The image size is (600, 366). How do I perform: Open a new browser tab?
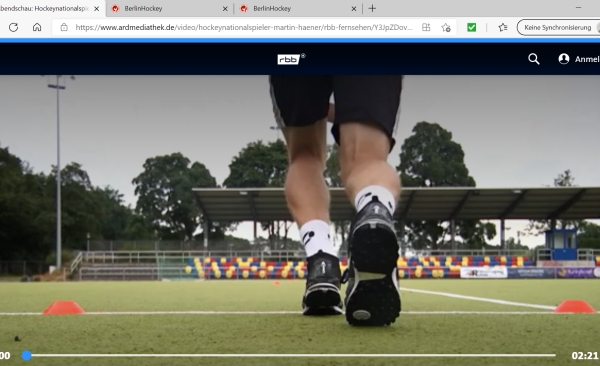(x=372, y=8)
